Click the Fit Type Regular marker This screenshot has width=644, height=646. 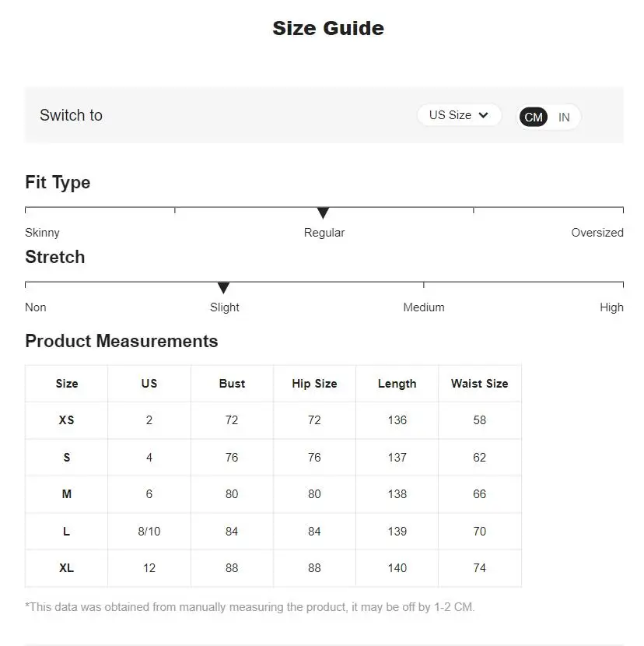tap(324, 212)
